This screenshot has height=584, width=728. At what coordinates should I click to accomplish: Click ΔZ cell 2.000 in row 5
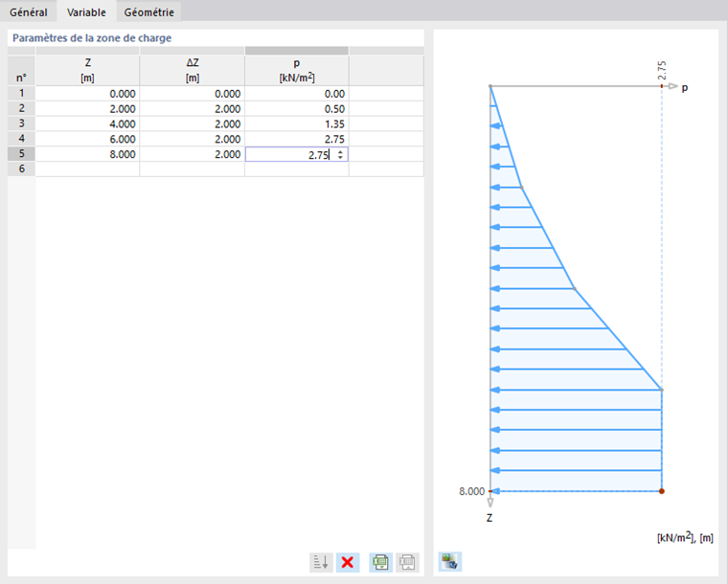click(x=193, y=154)
